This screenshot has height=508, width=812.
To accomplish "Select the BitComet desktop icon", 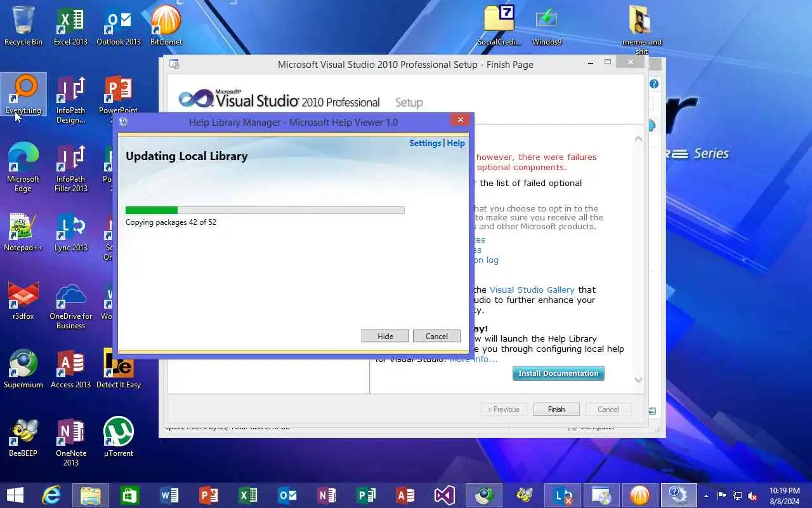I will [166, 26].
